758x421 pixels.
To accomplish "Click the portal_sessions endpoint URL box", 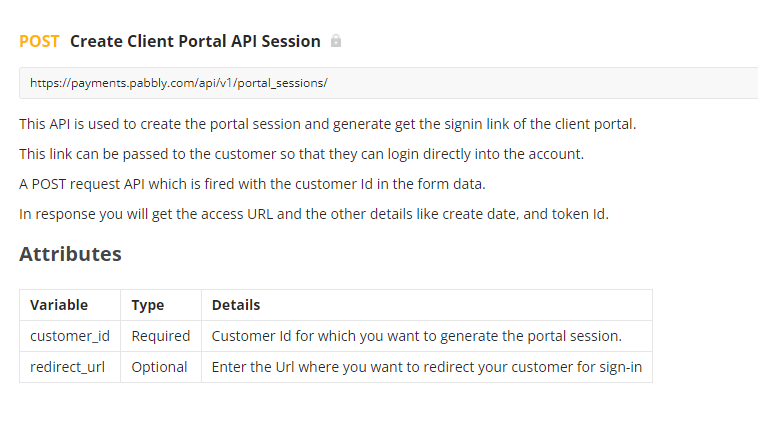I will click(x=389, y=83).
